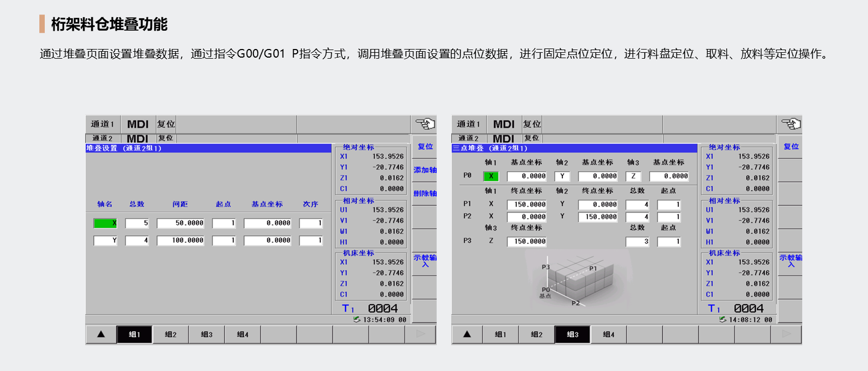Image resolution: width=868 pixels, height=371 pixels.
Task: Switch to 组4 tab in right panel
Action: [x=608, y=334]
